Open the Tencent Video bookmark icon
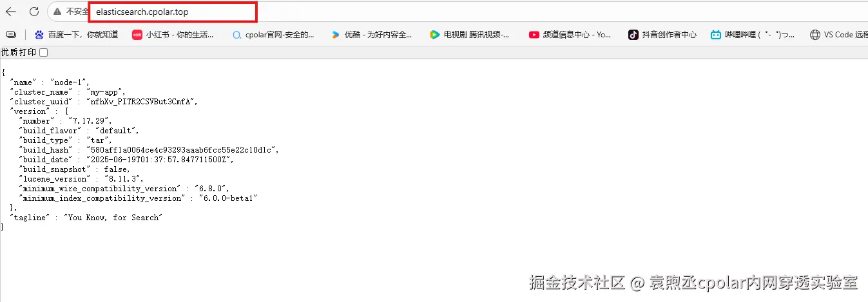This screenshot has width=868, height=302. click(x=434, y=35)
